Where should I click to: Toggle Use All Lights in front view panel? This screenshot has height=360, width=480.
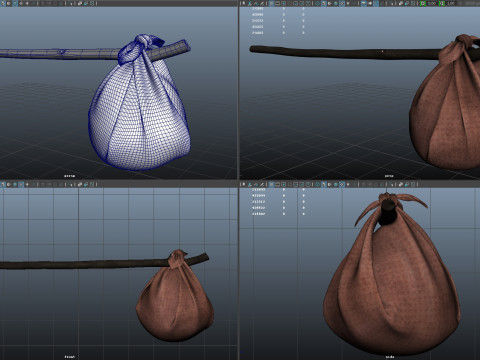(27, 184)
